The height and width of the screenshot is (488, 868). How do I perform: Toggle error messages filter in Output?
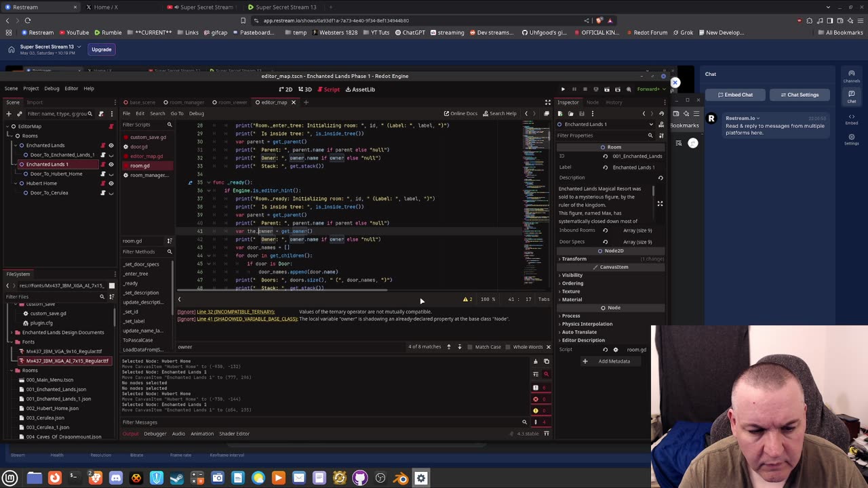[x=540, y=399]
